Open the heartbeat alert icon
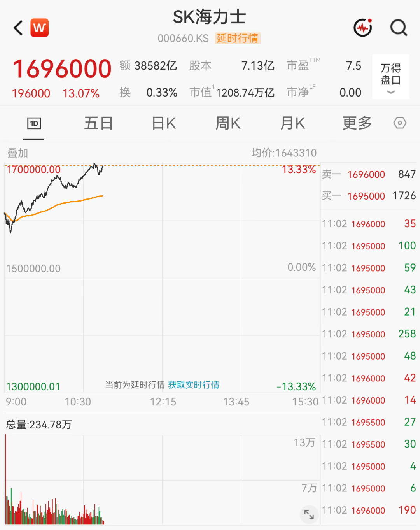Screen dimensions: 420x530 click(363, 28)
